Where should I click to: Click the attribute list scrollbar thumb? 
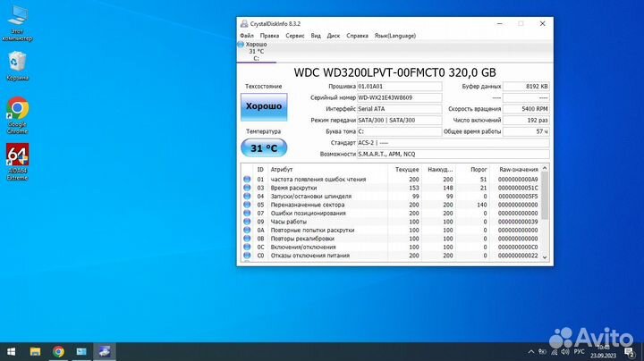pyautogui.click(x=545, y=196)
